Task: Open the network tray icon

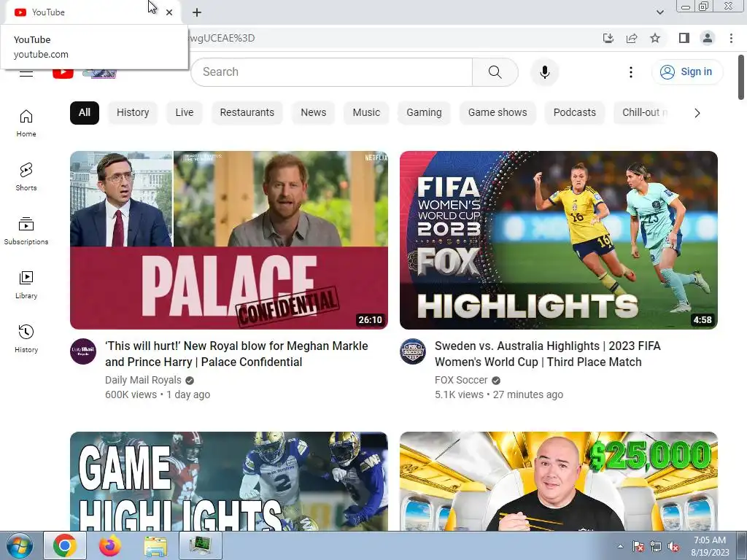Action: tap(656, 546)
